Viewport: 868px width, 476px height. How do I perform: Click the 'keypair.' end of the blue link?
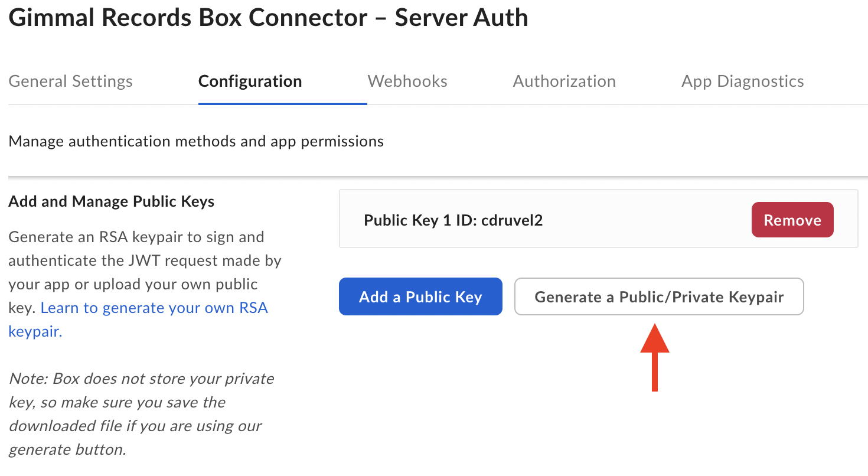point(35,331)
